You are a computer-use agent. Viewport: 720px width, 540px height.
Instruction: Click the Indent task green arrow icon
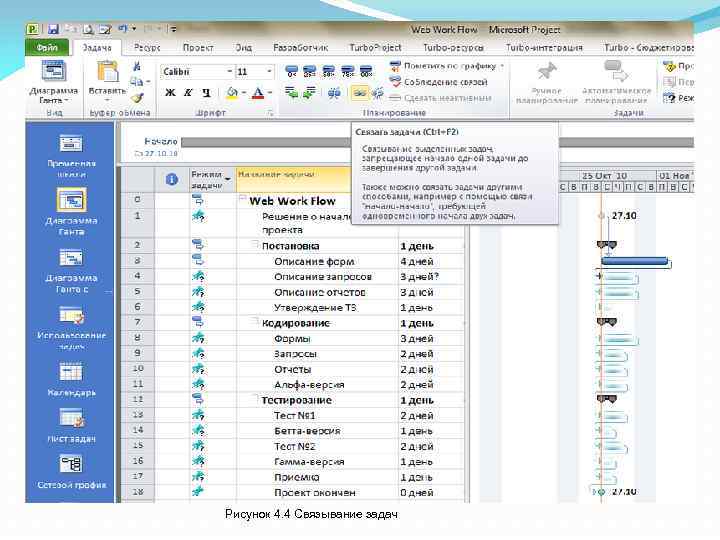click(310, 93)
